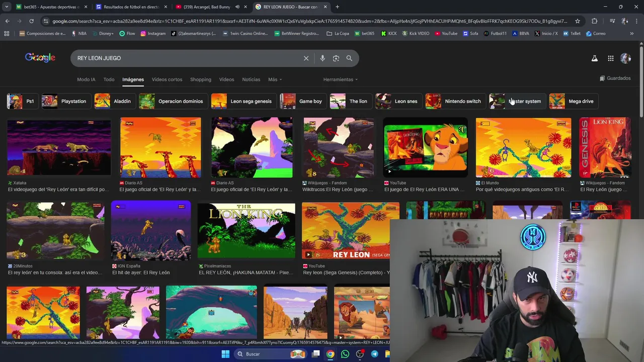Open the KICK bookmark
Image resolution: width=644 pixels, height=362 pixels.
(389, 34)
